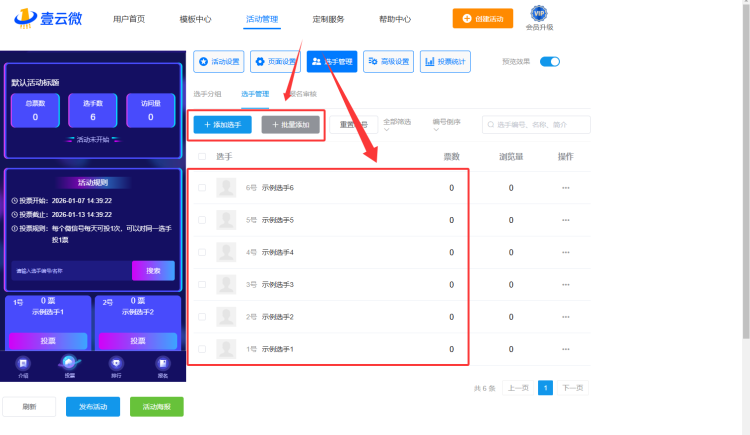This screenshot has height=435, width=750.
Task: Open the 模板中心 menu item
Action: pos(195,19)
